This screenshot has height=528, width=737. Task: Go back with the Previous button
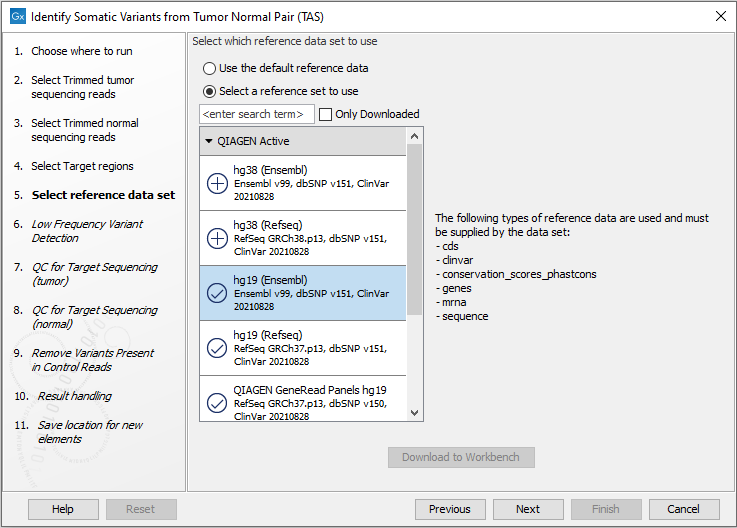(x=450, y=509)
